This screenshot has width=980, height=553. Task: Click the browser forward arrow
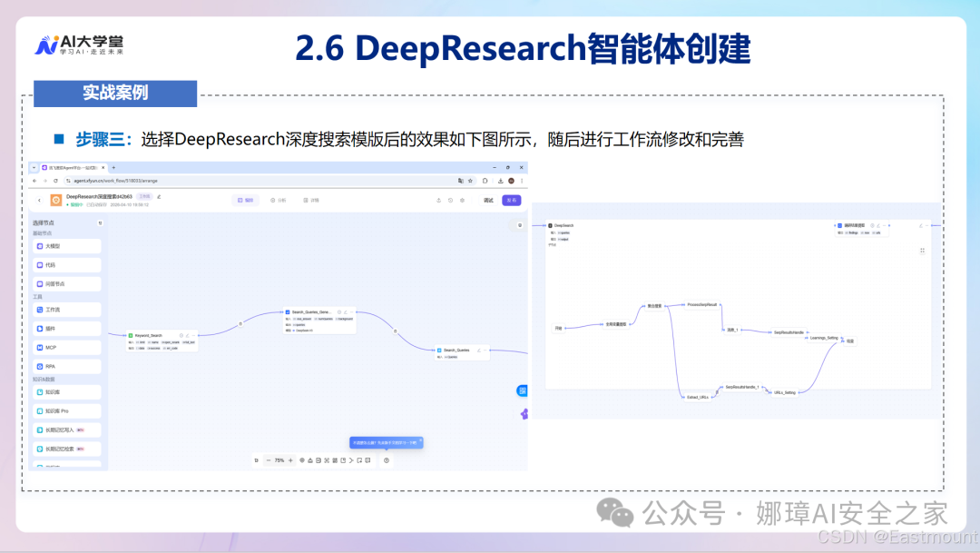[x=45, y=181]
